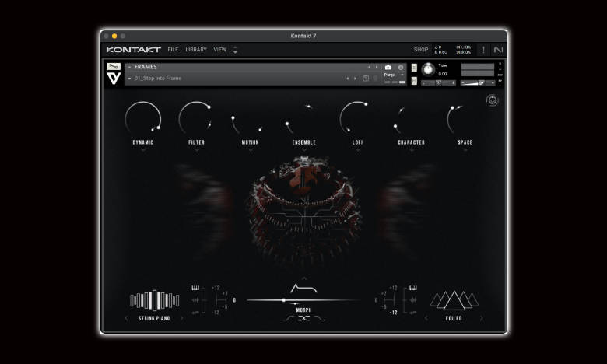Click the NI logo in the header
The height and width of the screenshot is (364, 607).
(x=499, y=50)
